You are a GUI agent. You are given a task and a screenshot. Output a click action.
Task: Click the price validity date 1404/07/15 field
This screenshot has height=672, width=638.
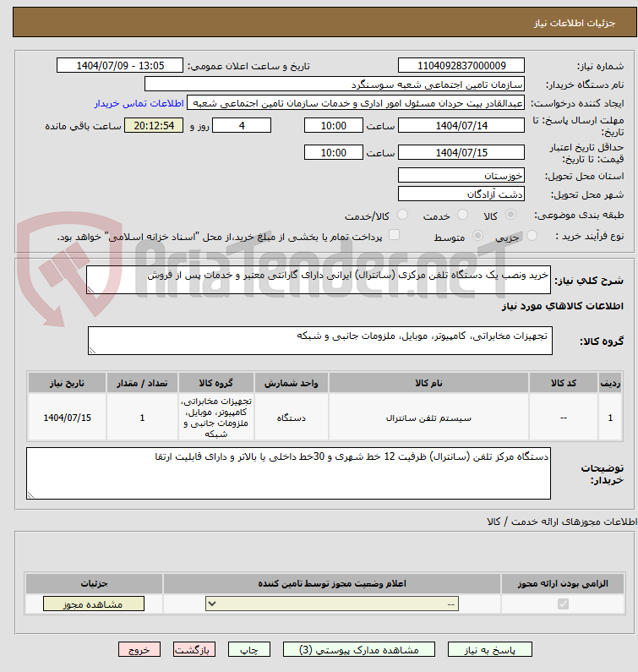click(x=461, y=152)
